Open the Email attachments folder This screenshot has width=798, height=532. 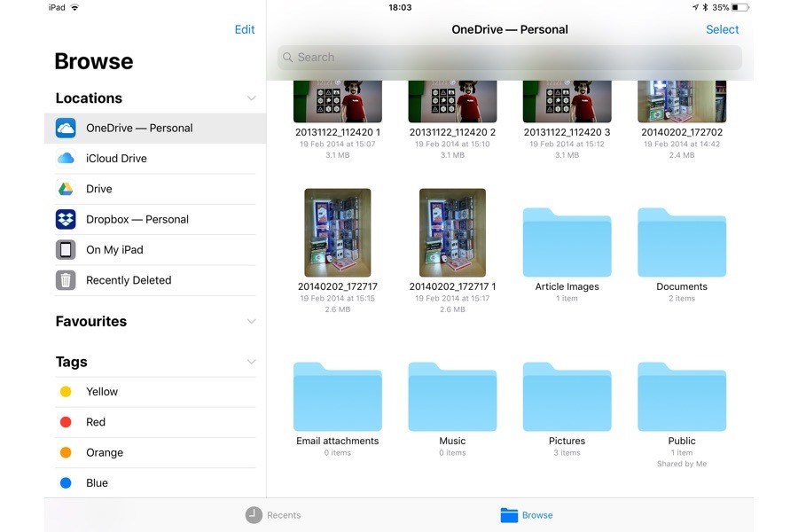[338, 396]
